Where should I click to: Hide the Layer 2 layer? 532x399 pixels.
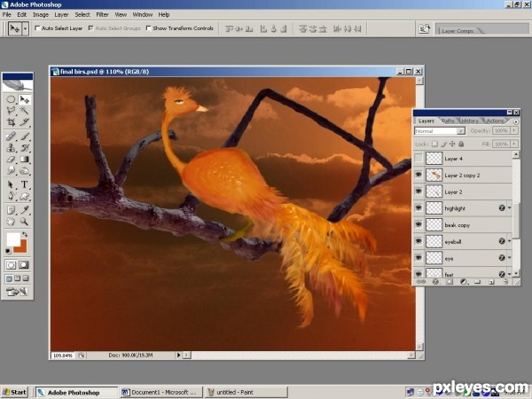coord(419,192)
